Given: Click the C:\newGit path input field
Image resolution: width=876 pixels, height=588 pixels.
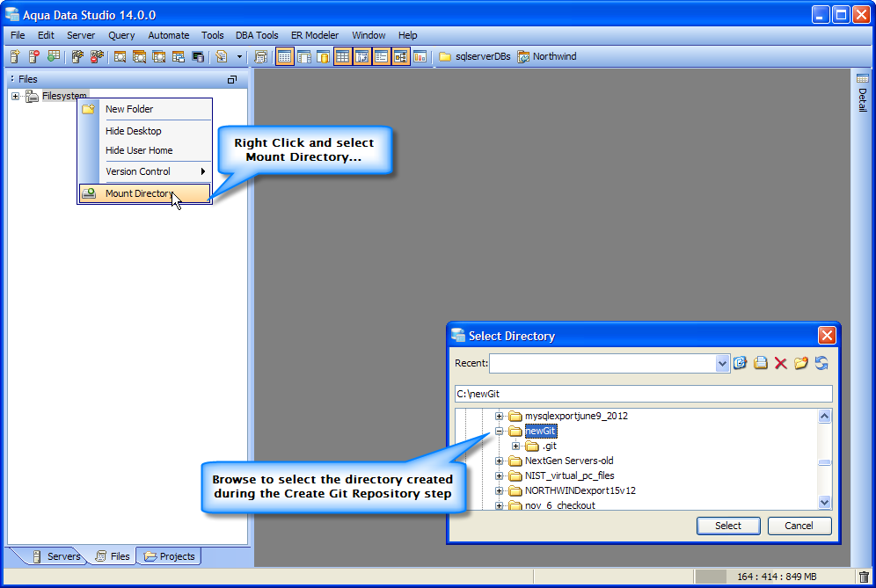Looking at the screenshot, I should pyautogui.click(x=644, y=394).
